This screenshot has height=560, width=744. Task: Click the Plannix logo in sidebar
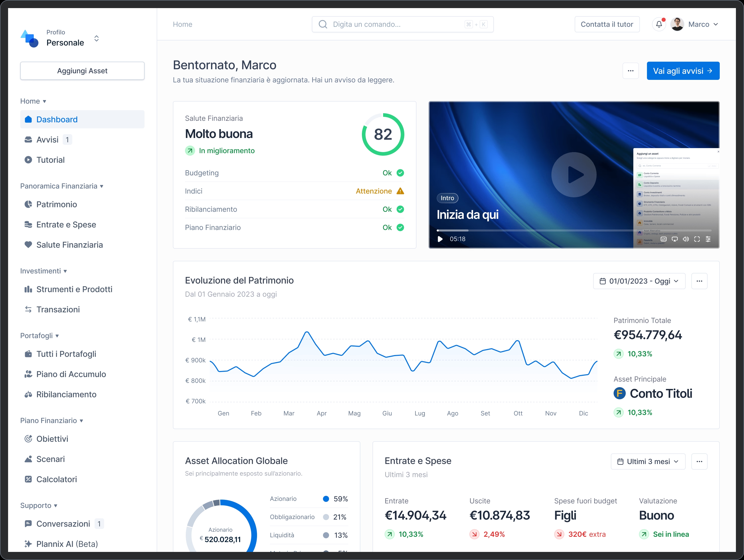pyautogui.click(x=30, y=38)
